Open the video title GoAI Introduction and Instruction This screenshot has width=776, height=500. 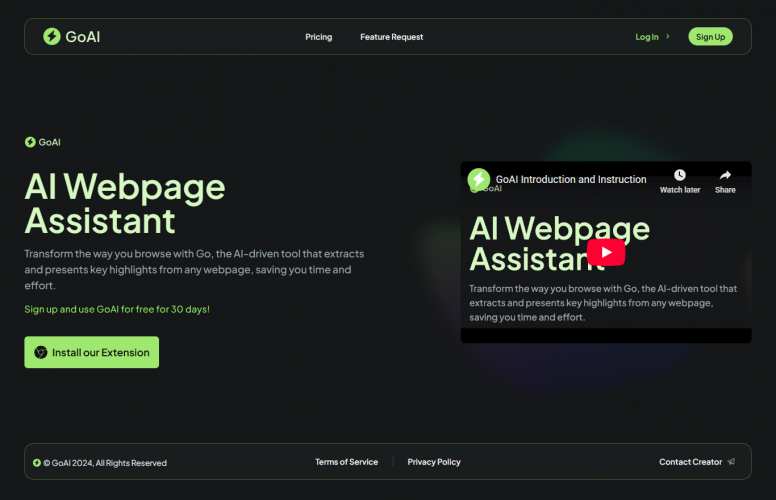pos(571,179)
